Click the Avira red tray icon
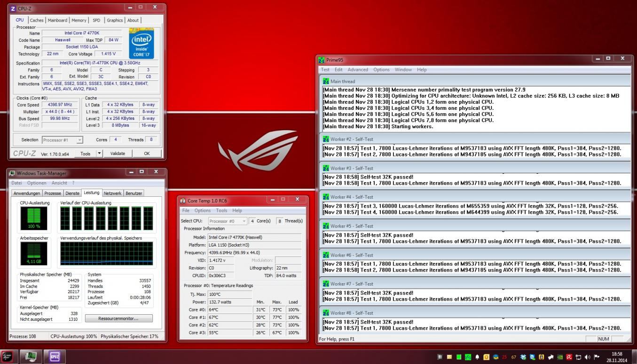The image size is (637, 364). click(x=569, y=357)
